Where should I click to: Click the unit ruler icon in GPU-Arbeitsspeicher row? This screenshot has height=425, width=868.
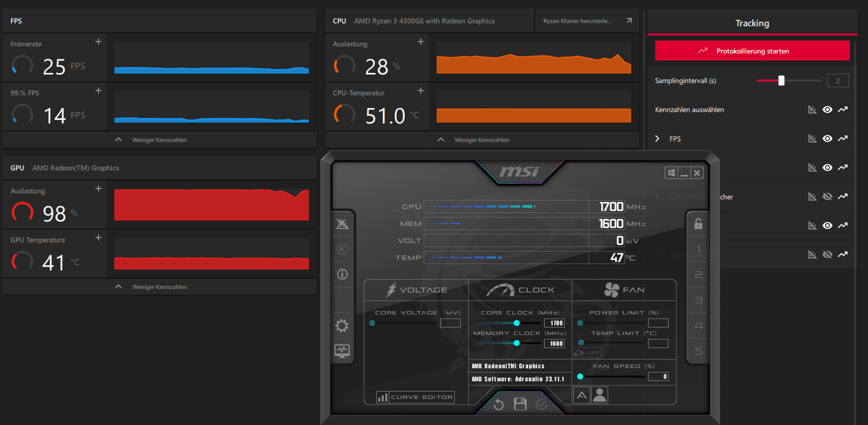click(813, 196)
